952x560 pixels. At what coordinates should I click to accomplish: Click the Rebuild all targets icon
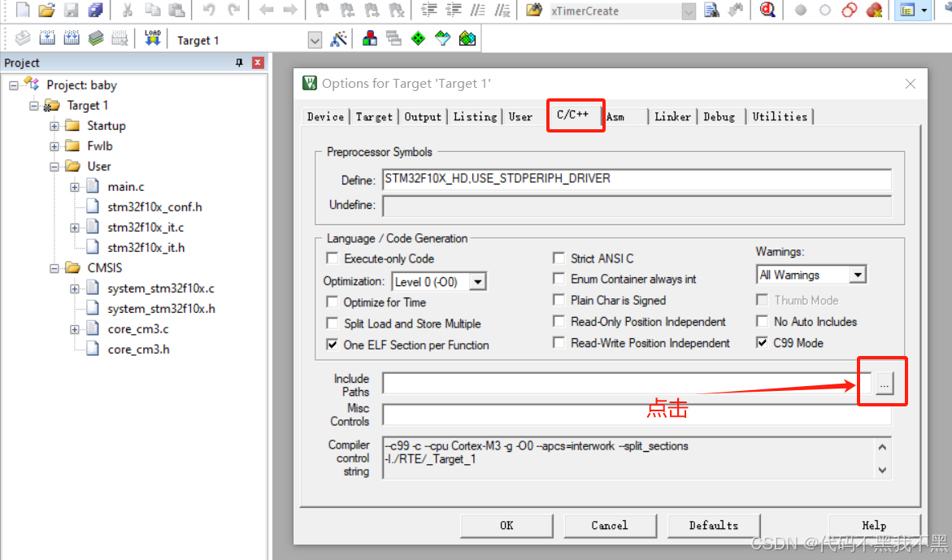pyautogui.click(x=71, y=39)
